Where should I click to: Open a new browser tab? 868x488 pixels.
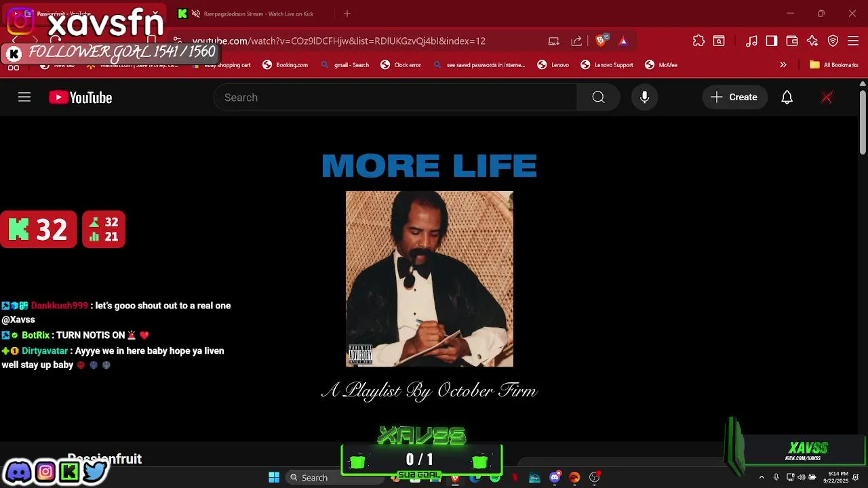(347, 14)
